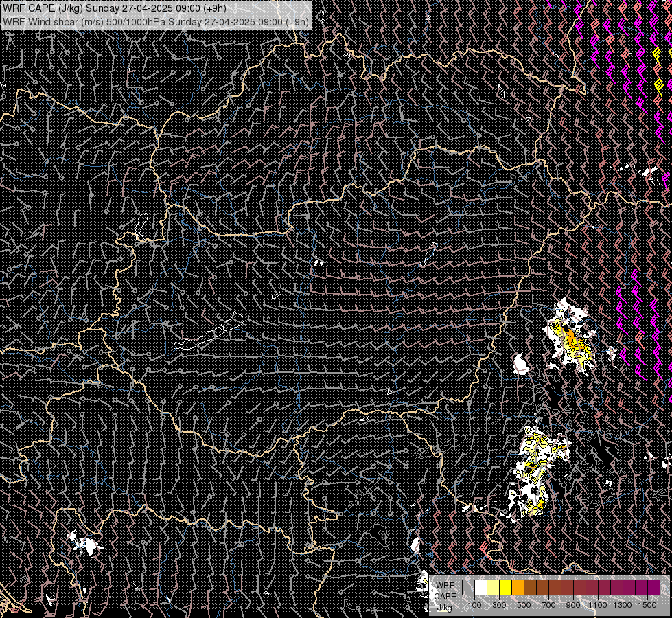The image size is (672, 618).
Task: Click the 700 legend value
Action: 548,605
